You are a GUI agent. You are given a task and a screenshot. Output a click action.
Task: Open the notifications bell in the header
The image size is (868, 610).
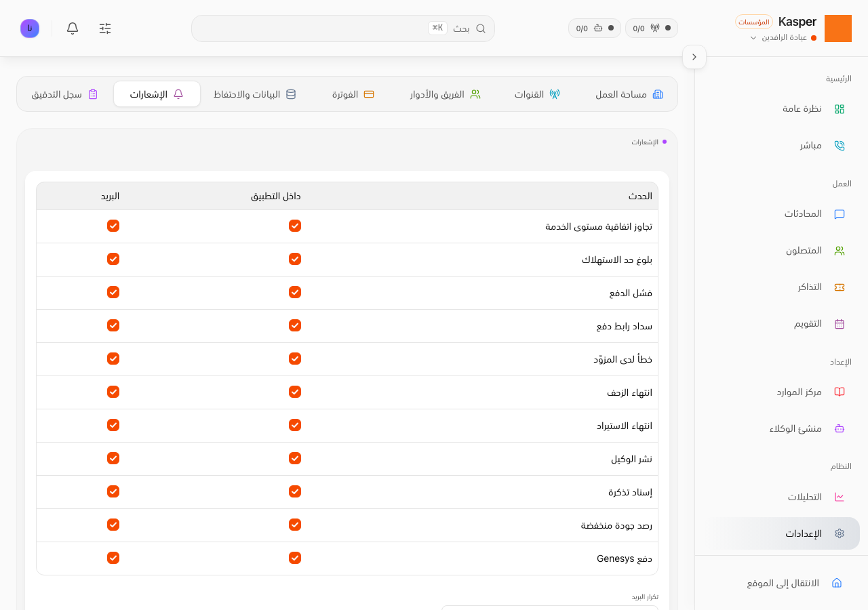click(73, 28)
